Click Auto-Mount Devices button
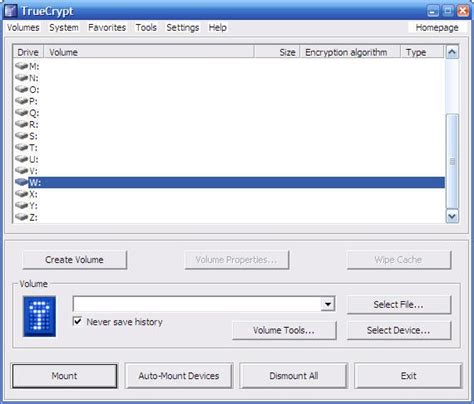 [179, 376]
